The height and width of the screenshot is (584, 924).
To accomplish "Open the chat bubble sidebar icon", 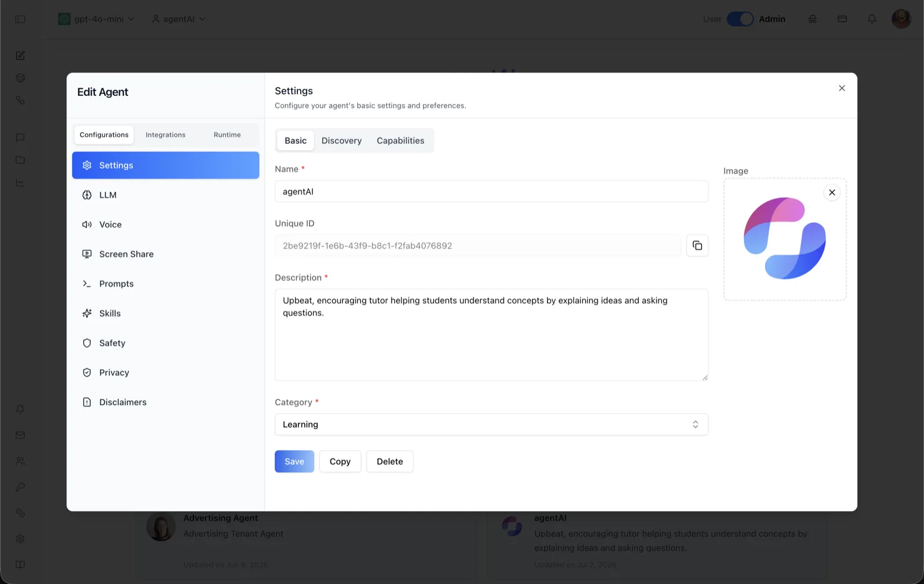I will click(x=20, y=137).
